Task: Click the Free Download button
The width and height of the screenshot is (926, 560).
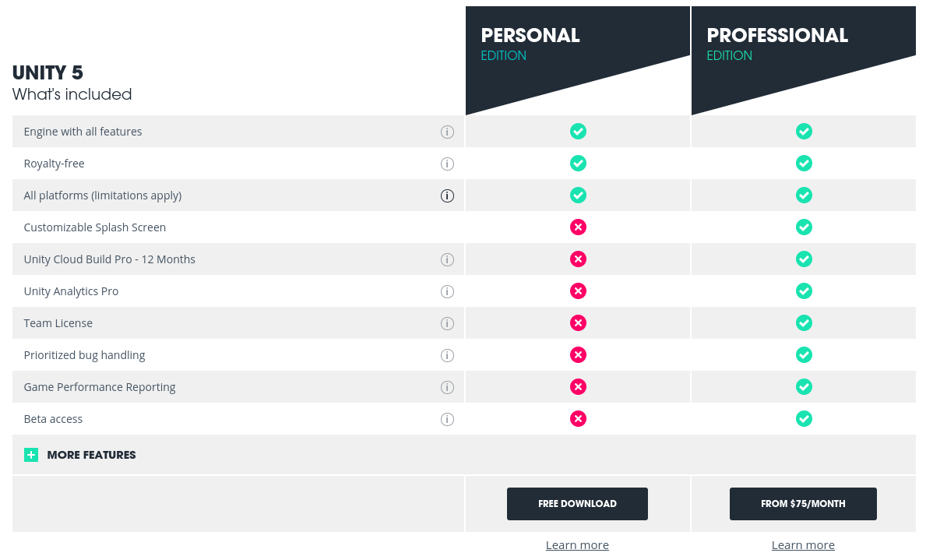Action: (577, 504)
